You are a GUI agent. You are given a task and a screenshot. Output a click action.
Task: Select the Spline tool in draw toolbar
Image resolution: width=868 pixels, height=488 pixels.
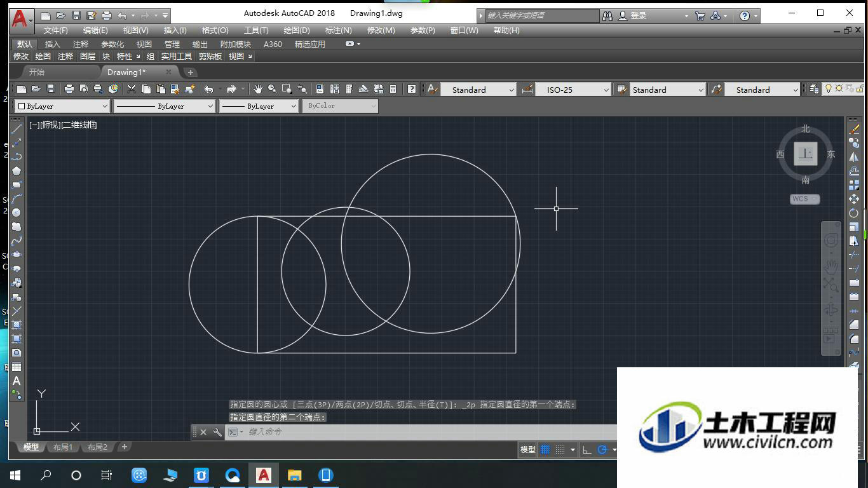coord(17,241)
